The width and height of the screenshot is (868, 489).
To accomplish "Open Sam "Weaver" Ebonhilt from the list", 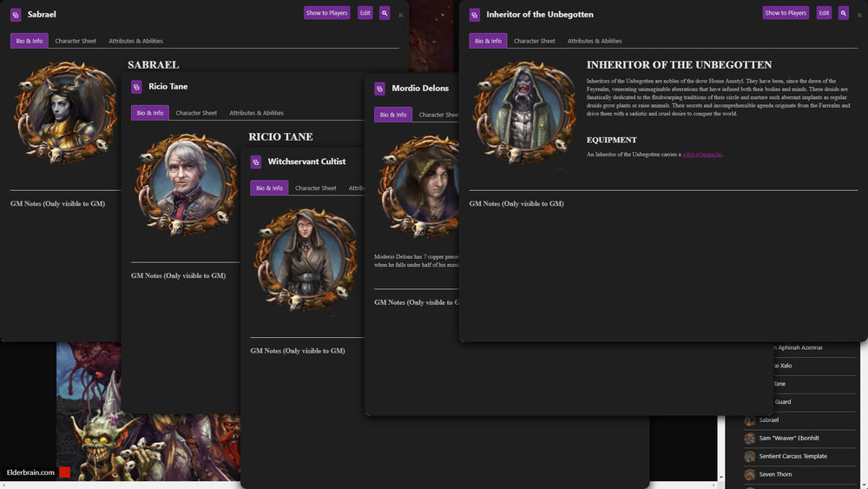I will 788,438.
